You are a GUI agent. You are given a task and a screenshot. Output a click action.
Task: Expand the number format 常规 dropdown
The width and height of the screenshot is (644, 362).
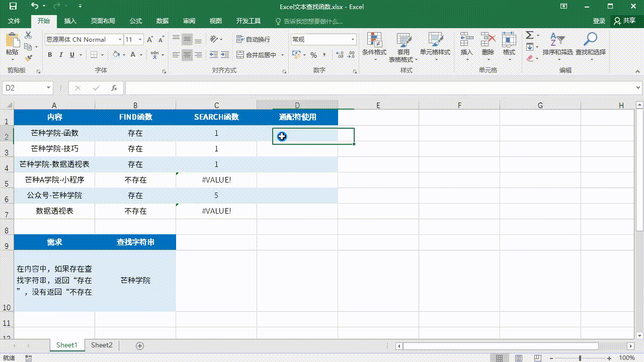[353, 39]
